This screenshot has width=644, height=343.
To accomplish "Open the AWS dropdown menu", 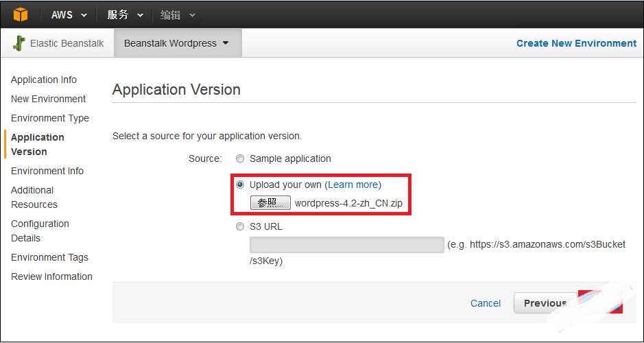I will point(69,15).
